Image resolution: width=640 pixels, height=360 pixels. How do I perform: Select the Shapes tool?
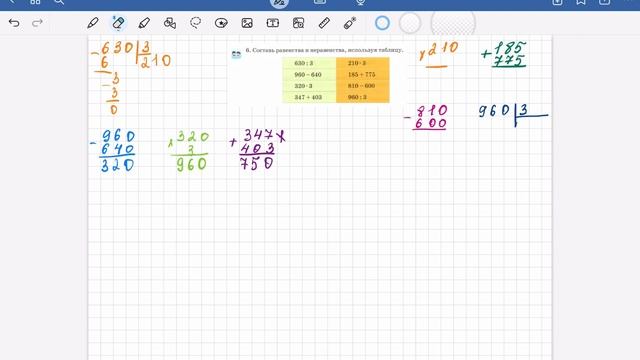pos(170,23)
